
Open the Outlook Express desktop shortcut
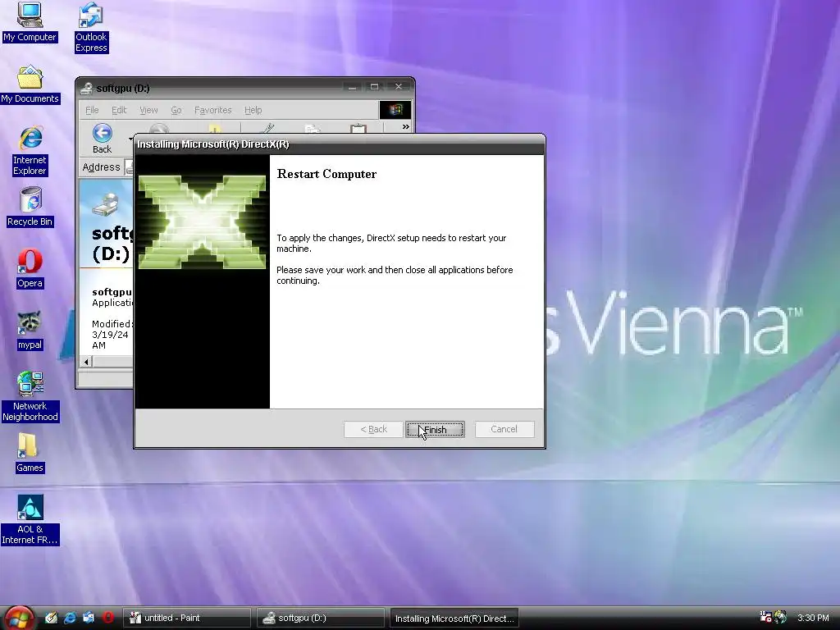[x=91, y=28]
